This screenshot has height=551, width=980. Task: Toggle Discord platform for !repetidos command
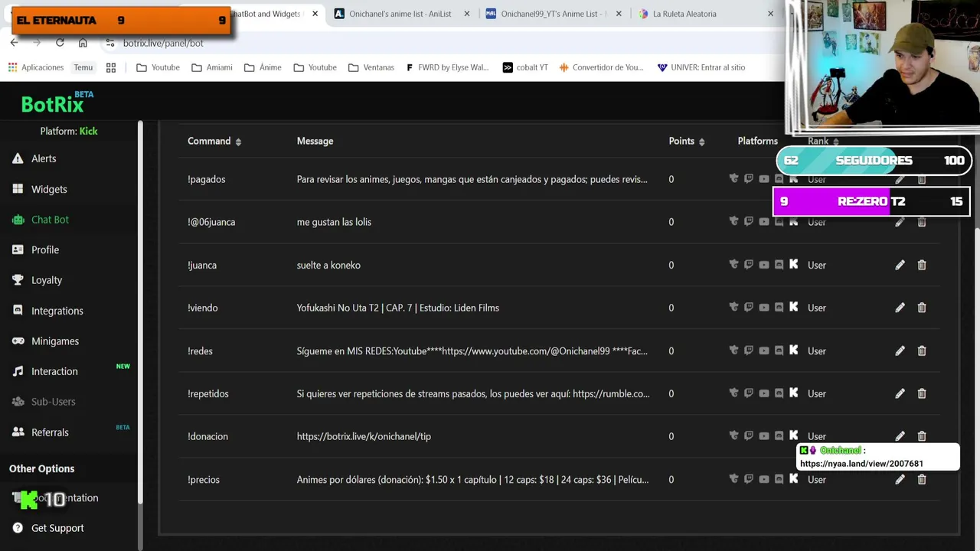(779, 393)
